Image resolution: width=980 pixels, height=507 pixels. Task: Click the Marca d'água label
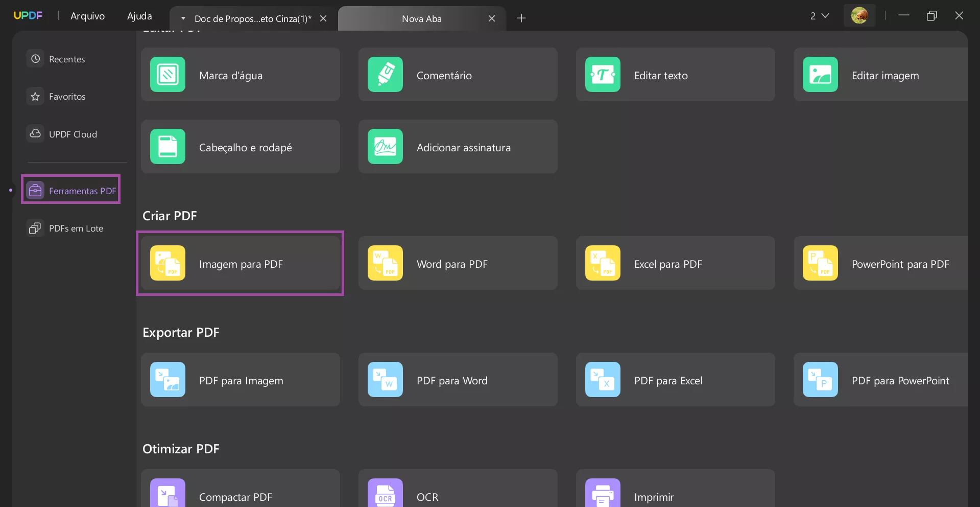pos(231,76)
